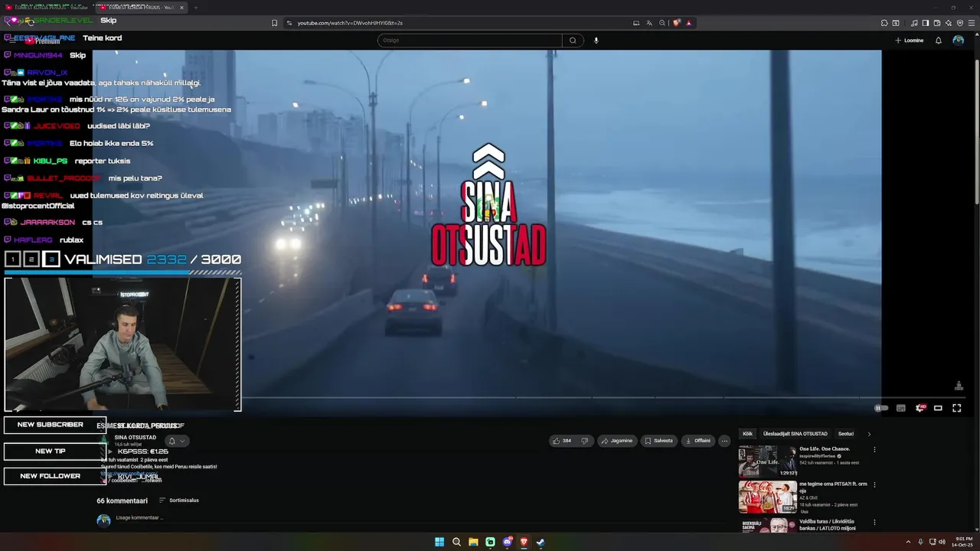Show hidden system tray icons chevron
Image resolution: width=980 pixels, height=551 pixels.
(908, 542)
